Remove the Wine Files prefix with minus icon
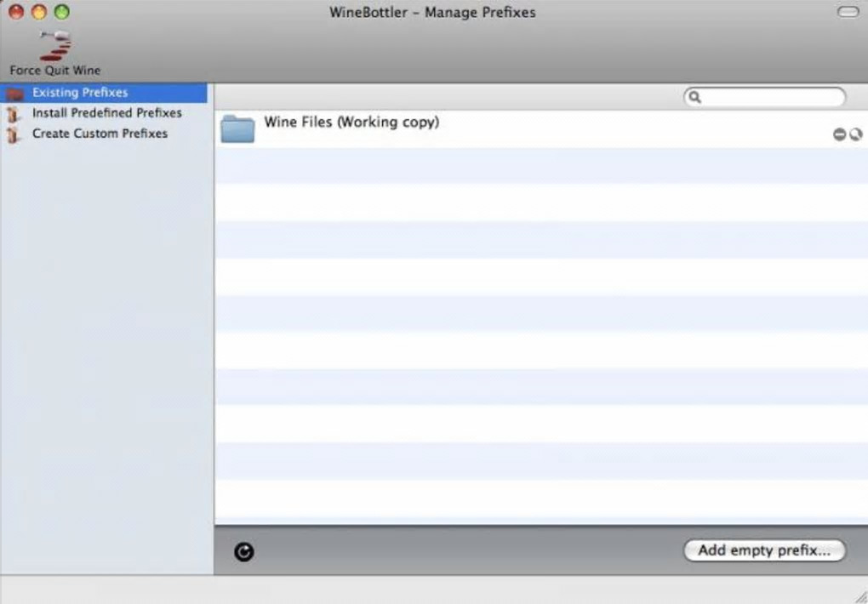Screen dimensions: 868x604 click(839, 134)
